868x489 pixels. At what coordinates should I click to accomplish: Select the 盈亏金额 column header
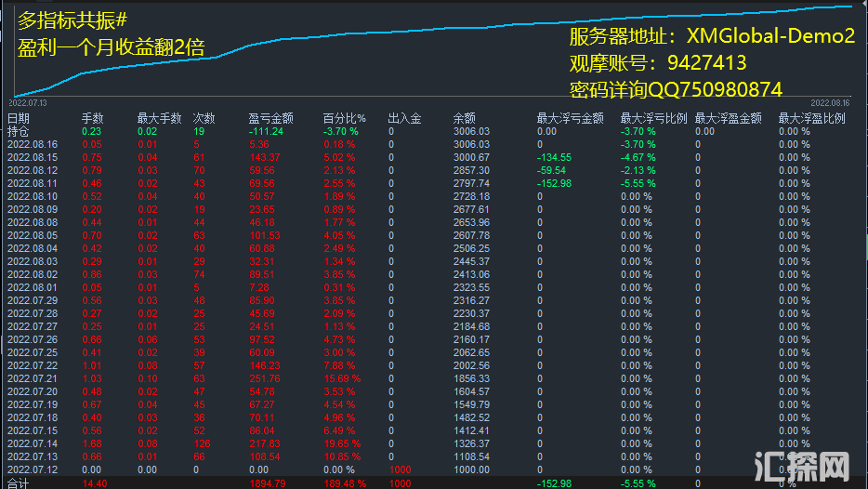271,119
